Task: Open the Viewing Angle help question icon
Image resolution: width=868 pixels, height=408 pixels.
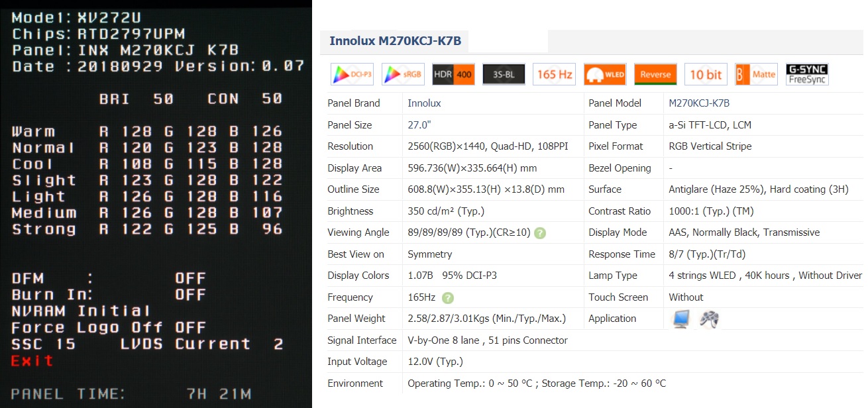Action: click(x=540, y=233)
